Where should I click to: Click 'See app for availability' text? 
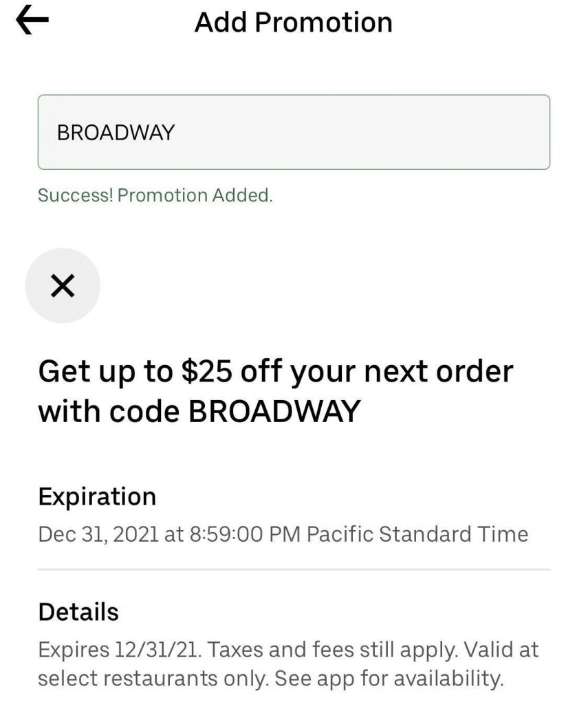[389, 679]
